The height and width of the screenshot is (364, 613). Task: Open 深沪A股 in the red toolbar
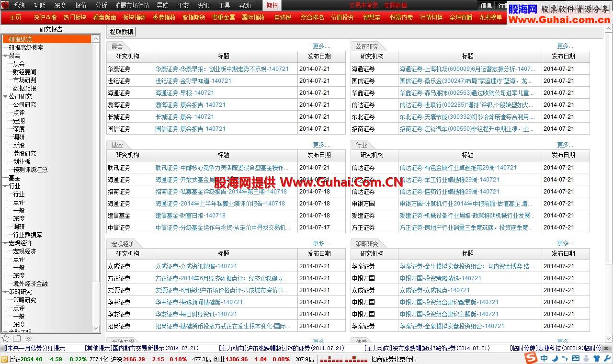45,17
